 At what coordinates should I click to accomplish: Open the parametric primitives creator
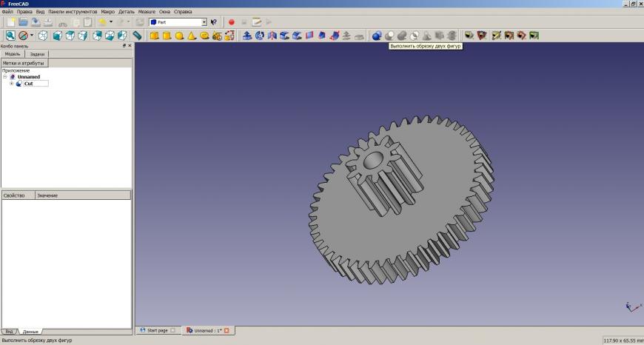tap(218, 36)
